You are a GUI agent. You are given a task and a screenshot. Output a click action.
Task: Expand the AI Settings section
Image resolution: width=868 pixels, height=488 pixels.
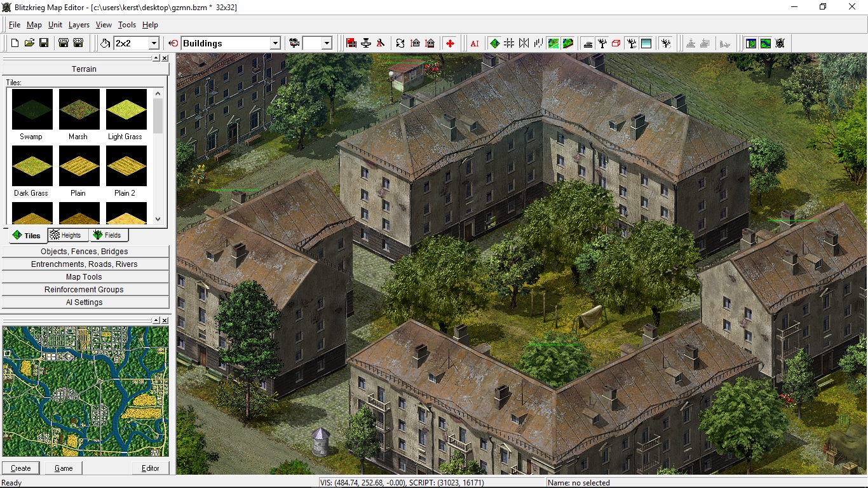[x=86, y=302]
